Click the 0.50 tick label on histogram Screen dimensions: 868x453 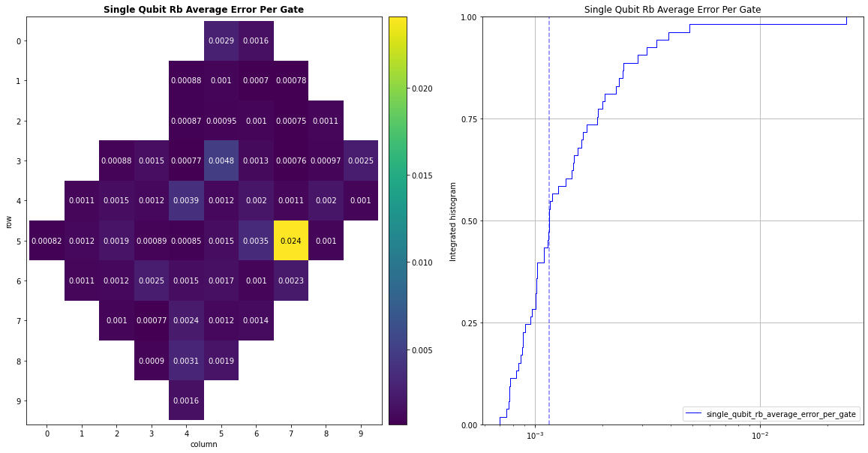[x=469, y=221]
